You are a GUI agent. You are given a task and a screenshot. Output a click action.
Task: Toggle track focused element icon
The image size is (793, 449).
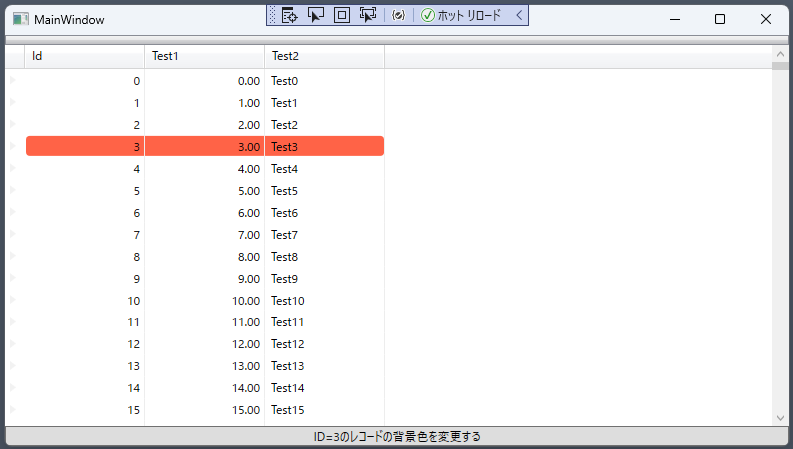(368, 15)
